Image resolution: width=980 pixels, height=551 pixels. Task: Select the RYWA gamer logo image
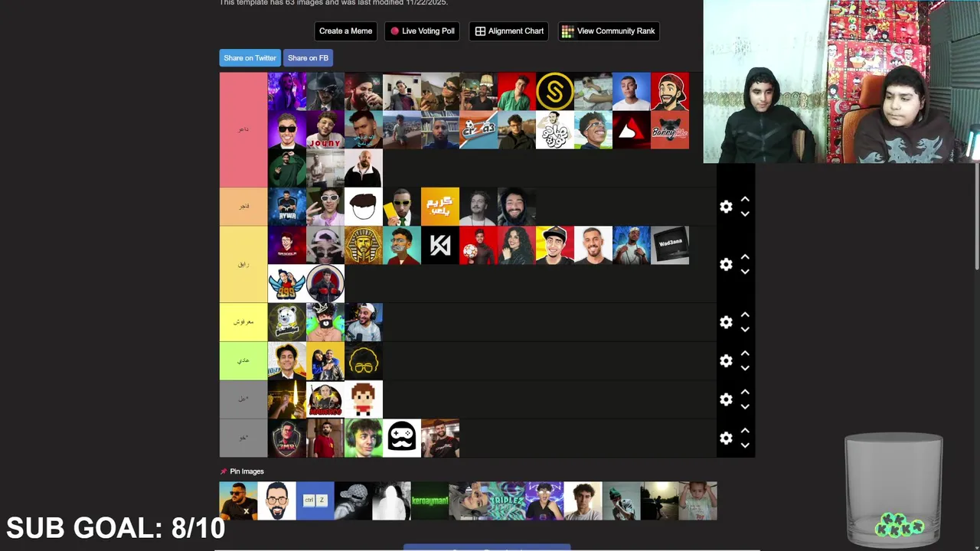click(x=287, y=207)
